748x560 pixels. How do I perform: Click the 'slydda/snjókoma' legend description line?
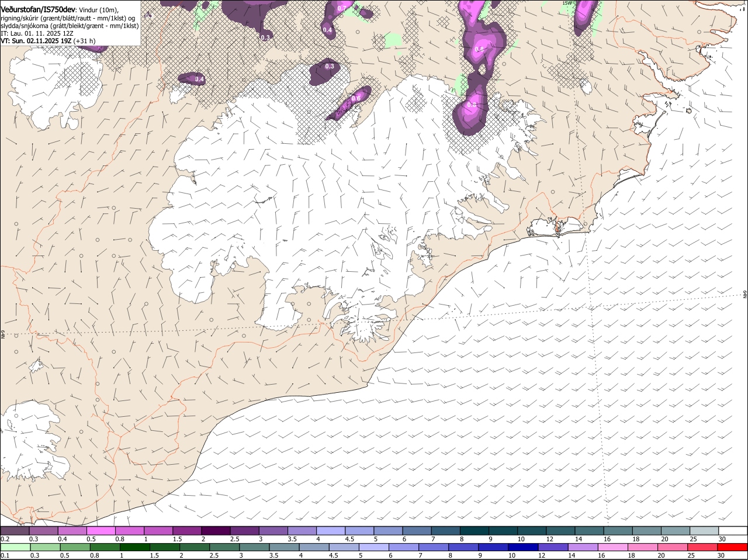70,26
